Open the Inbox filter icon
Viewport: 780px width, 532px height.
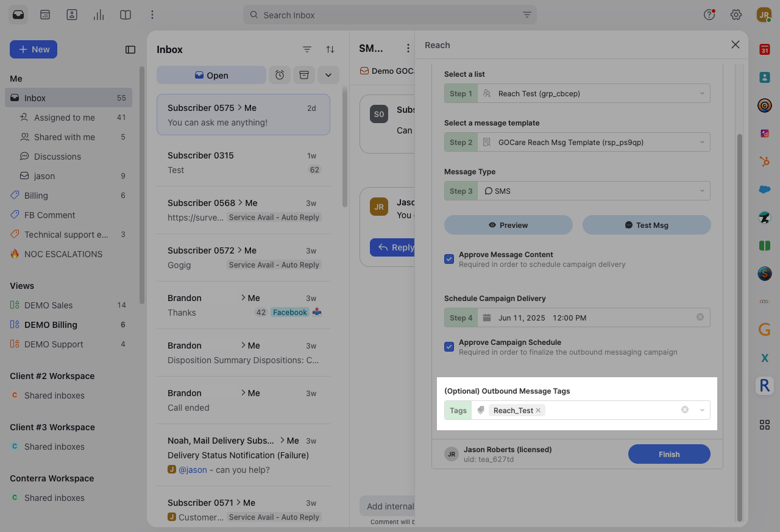[307, 49]
